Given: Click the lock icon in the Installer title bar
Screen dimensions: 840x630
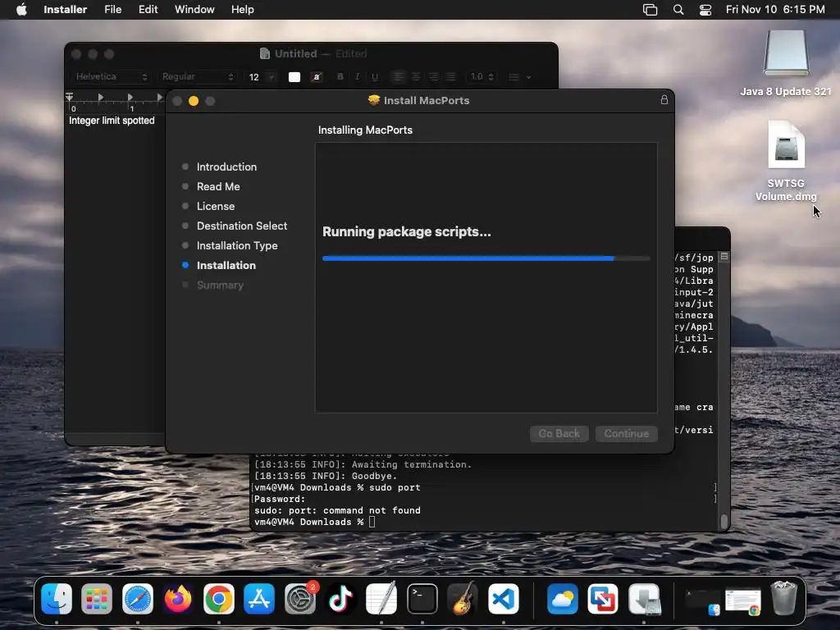Looking at the screenshot, I should coord(664,100).
